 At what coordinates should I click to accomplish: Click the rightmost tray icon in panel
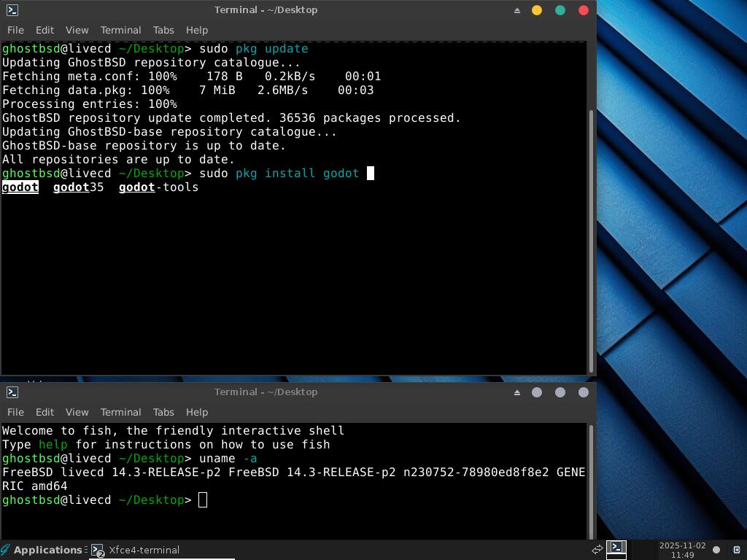point(736,550)
